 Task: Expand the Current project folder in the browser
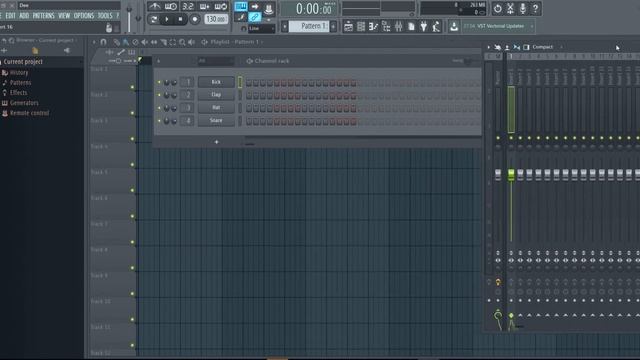click(23, 62)
